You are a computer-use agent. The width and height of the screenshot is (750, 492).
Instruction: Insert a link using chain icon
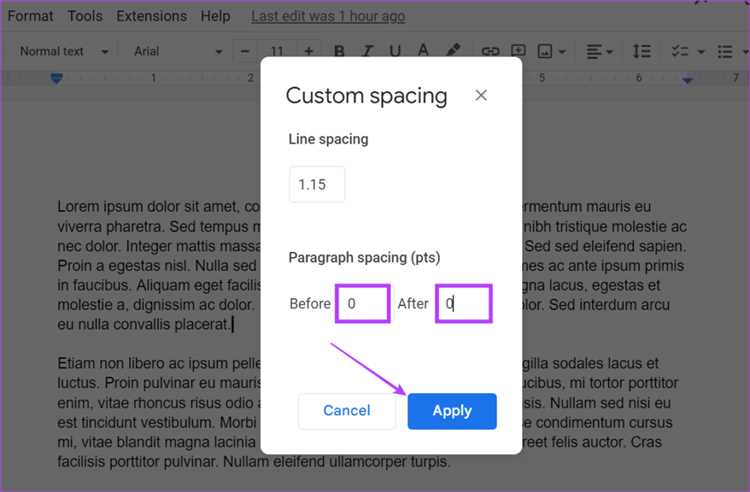coord(490,51)
